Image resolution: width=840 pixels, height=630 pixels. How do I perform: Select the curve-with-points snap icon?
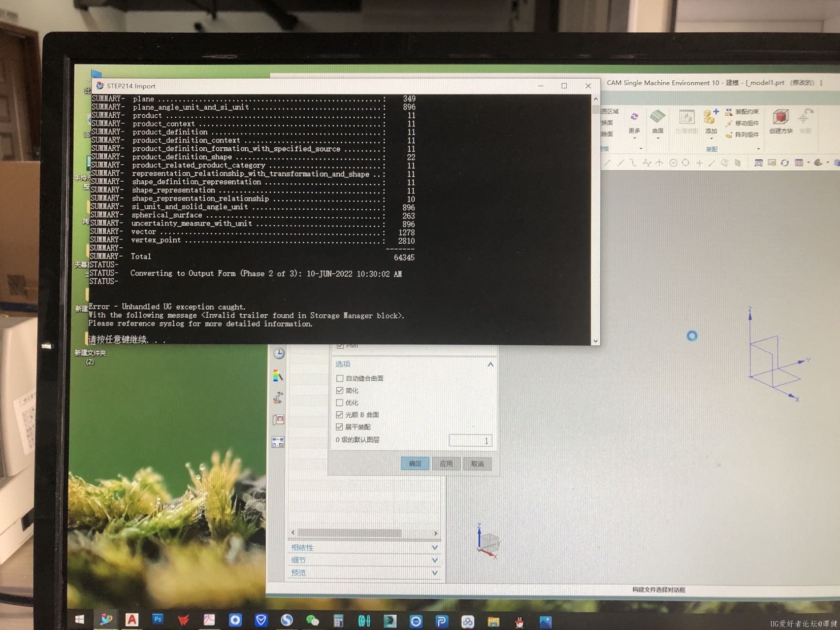(646, 163)
